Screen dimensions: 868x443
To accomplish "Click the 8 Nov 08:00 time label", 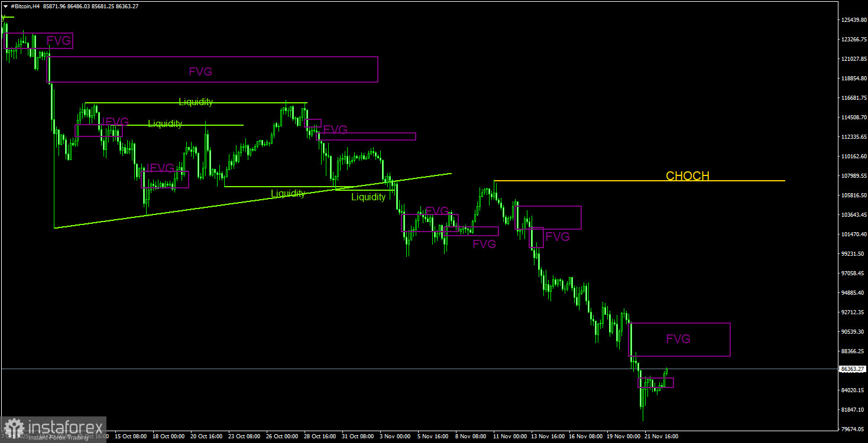I will click(x=471, y=437).
